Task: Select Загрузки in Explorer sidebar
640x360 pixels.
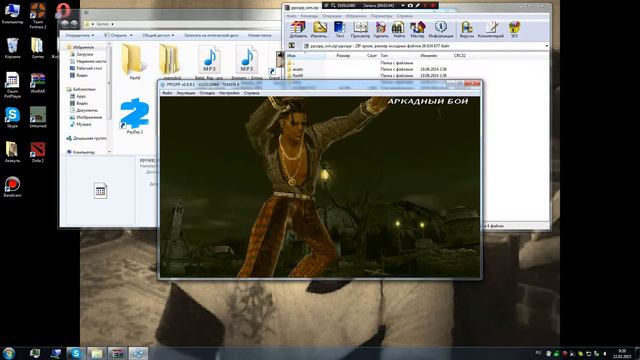Action: [82, 54]
